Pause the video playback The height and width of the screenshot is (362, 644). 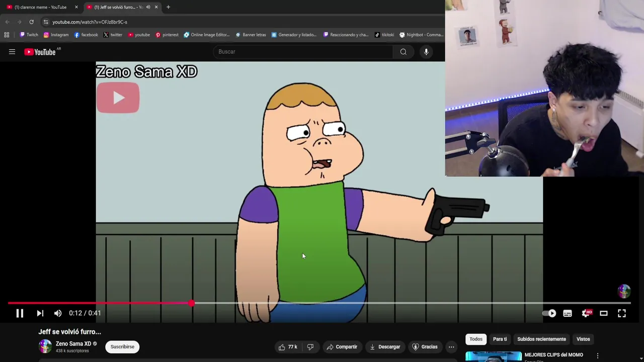pos(20,313)
